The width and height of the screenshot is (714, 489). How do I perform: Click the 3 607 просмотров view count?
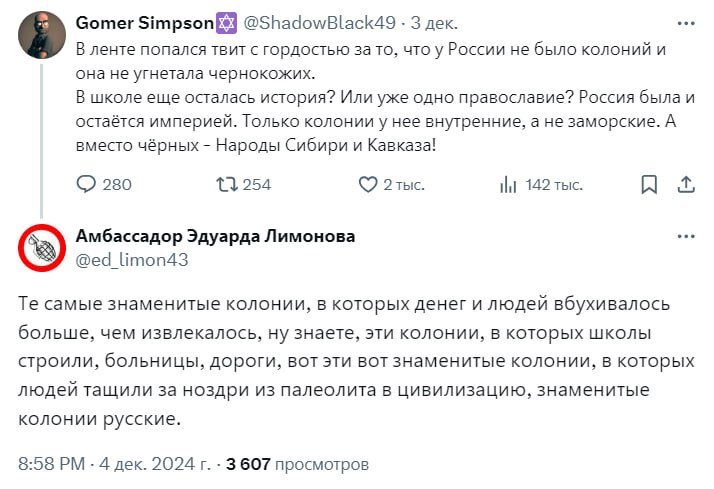(x=298, y=464)
